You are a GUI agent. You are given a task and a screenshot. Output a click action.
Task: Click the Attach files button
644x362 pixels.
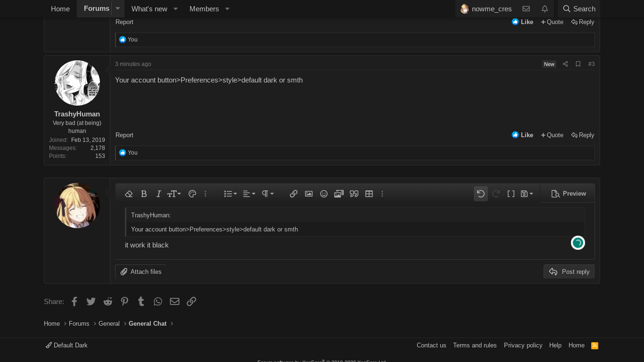pyautogui.click(x=141, y=271)
